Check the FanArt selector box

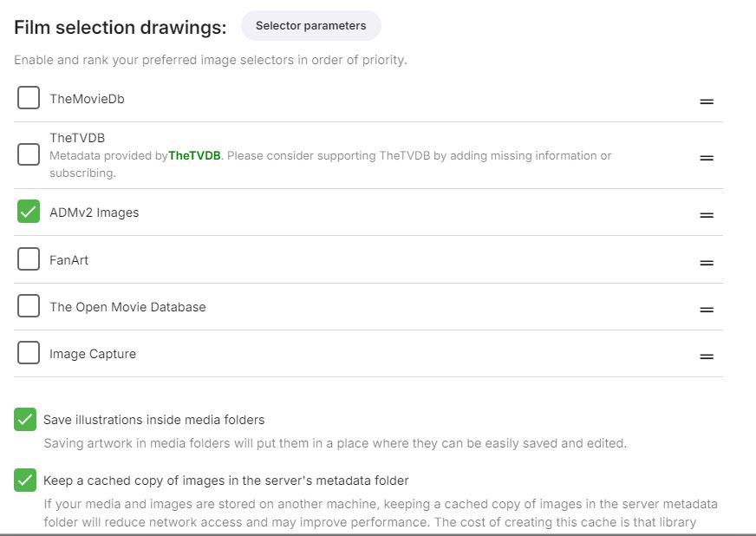[x=29, y=259]
